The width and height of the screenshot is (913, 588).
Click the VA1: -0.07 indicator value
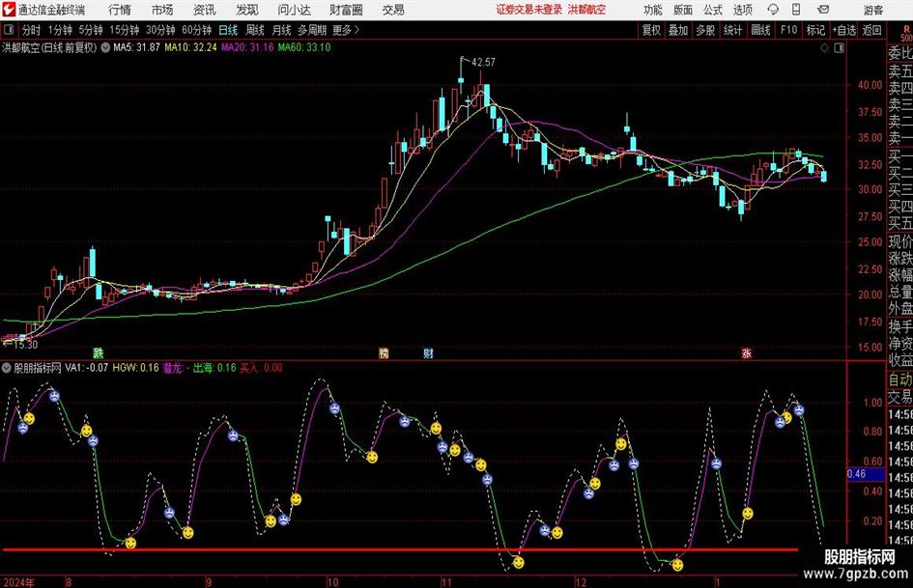point(87,368)
